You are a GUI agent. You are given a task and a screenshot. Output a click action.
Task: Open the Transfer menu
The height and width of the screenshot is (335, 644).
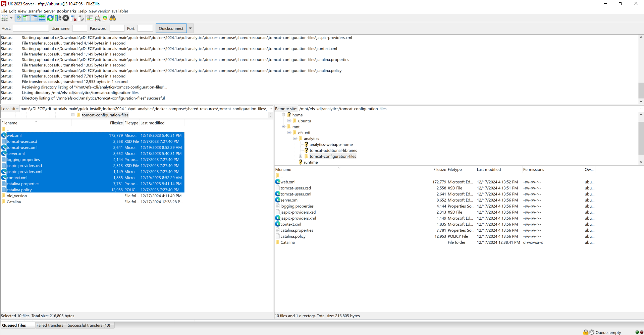pos(35,11)
